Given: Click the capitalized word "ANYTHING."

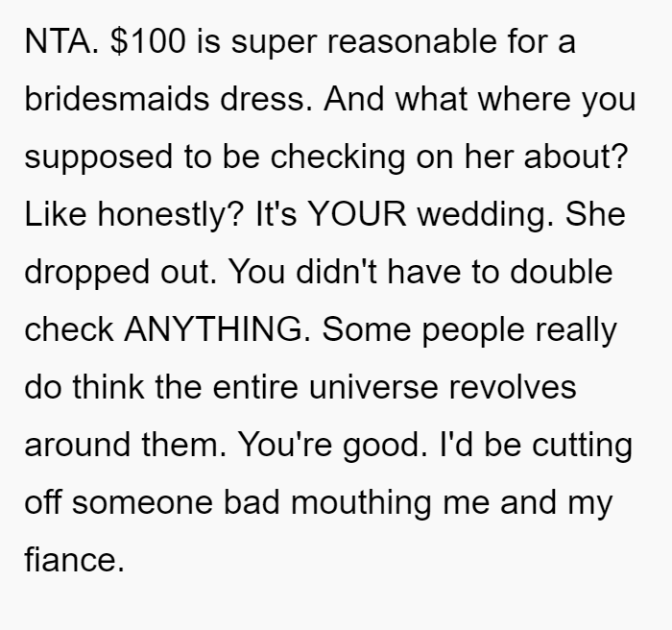Looking at the screenshot, I should pos(217,329).
